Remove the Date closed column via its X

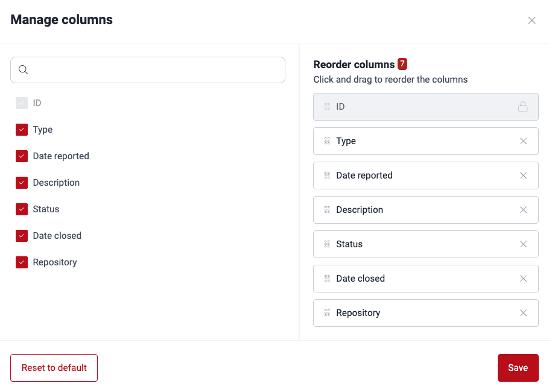coord(523,278)
